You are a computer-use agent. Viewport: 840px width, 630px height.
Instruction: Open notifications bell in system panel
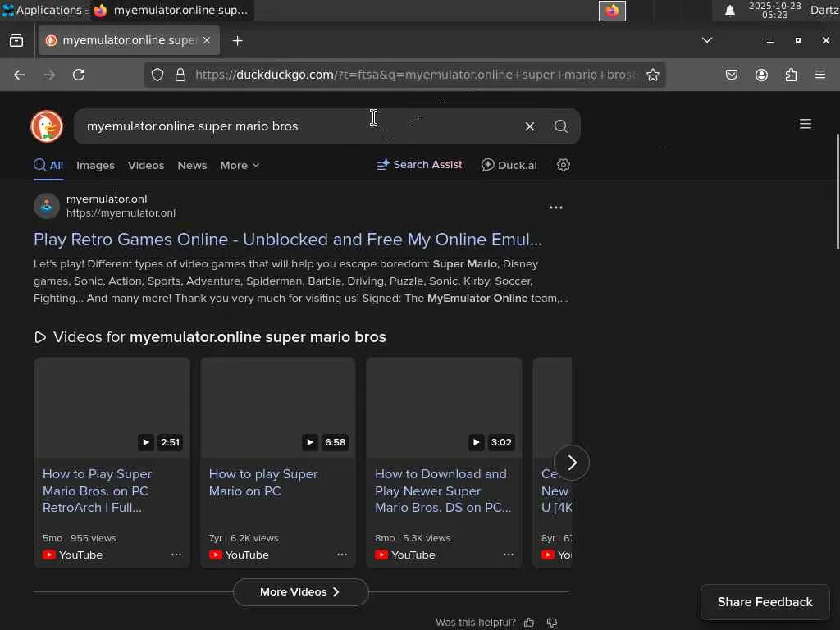click(x=729, y=11)
